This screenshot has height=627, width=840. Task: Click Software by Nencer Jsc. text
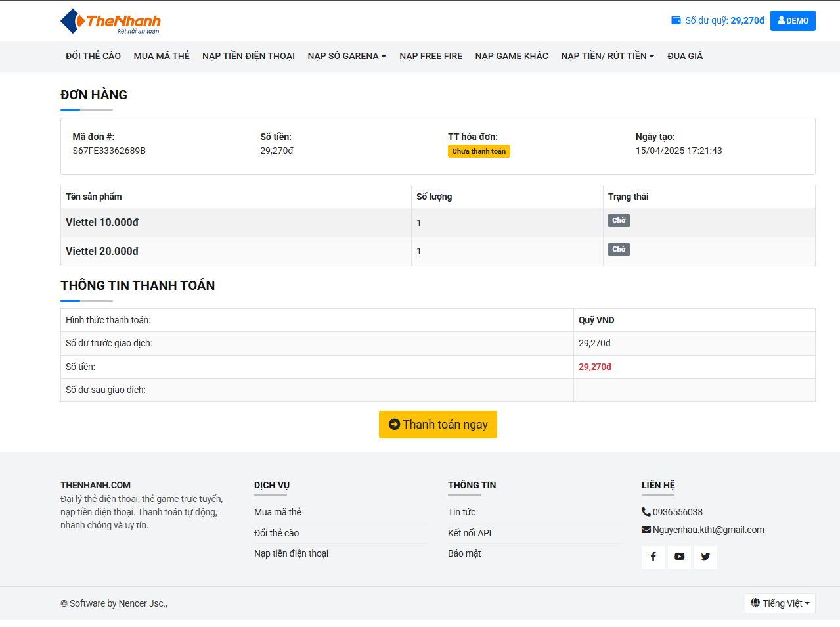coord(114,603)
